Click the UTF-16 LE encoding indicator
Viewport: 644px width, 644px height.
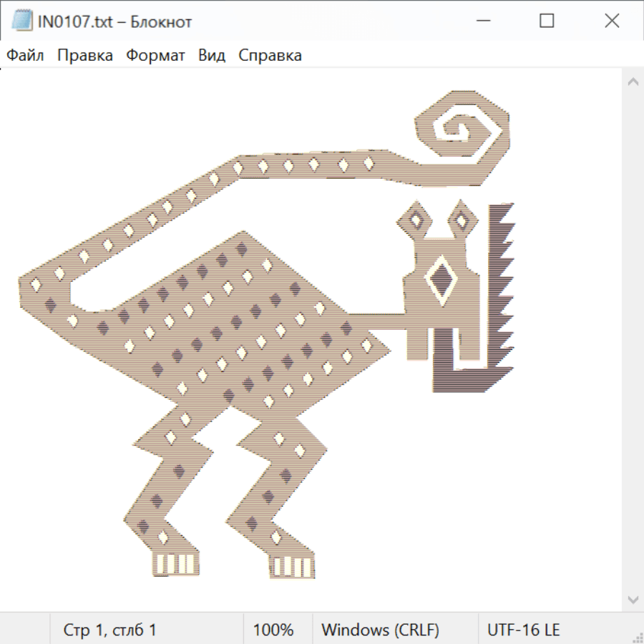523,630
